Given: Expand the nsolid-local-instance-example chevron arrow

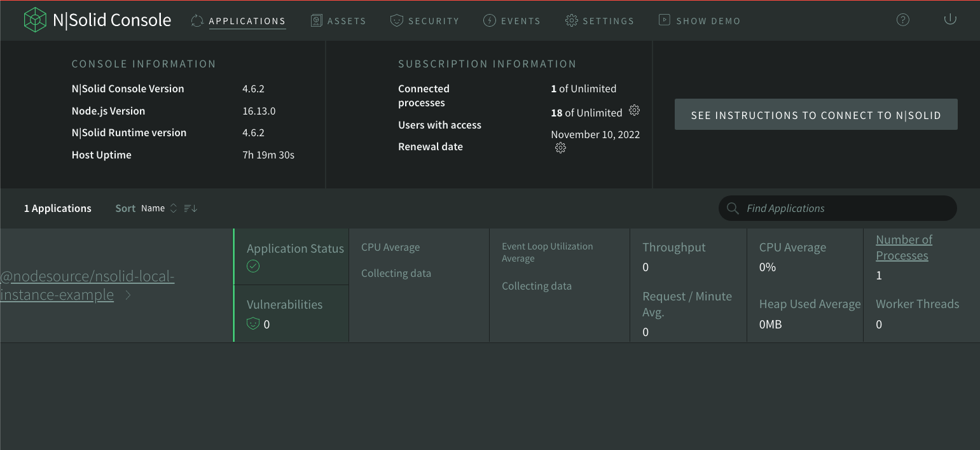Looking at the screenshot, I should pyautogui.click(x=128, y=295).
